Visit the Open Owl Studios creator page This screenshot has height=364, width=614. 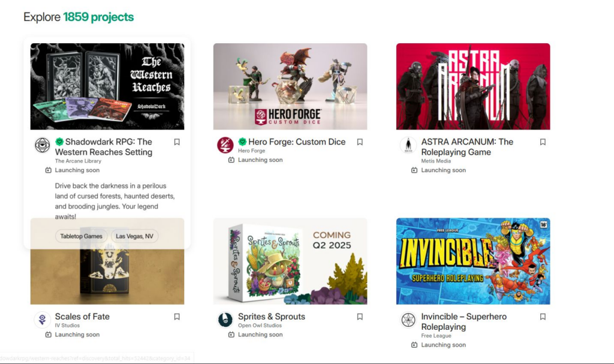click(260, 326)
